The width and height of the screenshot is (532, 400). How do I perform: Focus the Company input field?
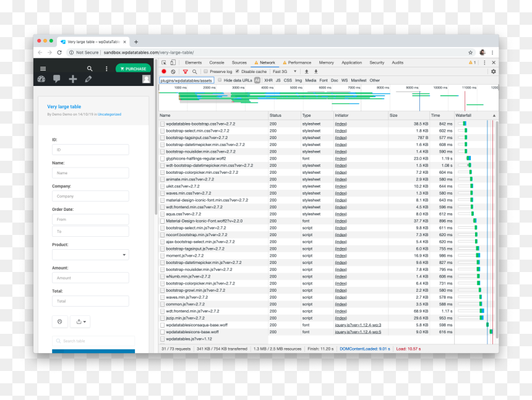click(90, 196)
